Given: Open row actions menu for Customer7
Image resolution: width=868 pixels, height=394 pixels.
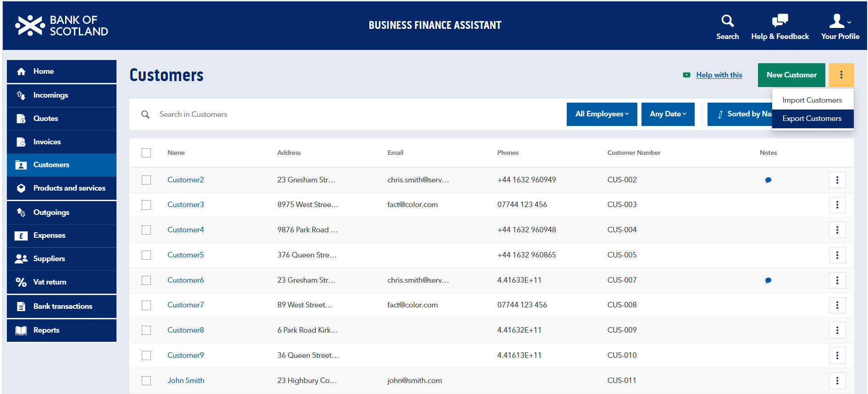Looking at the screenshot, I should click(837, 305).
